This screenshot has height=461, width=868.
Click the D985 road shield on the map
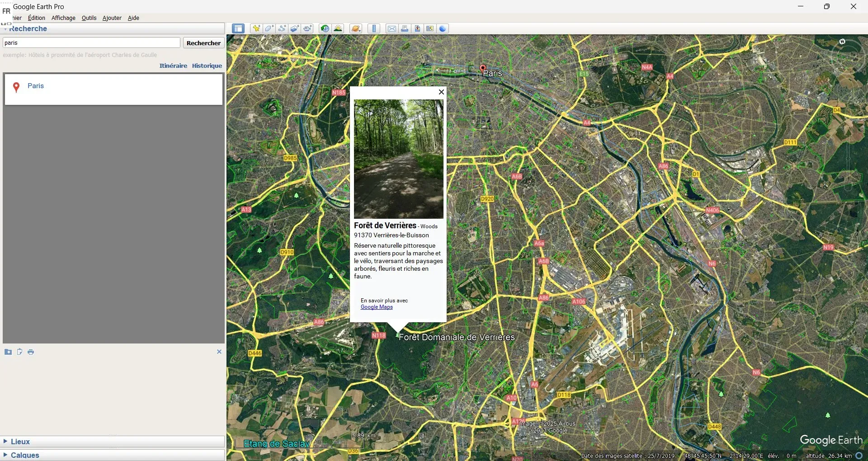pyautogui.click(x=290, y=158)
